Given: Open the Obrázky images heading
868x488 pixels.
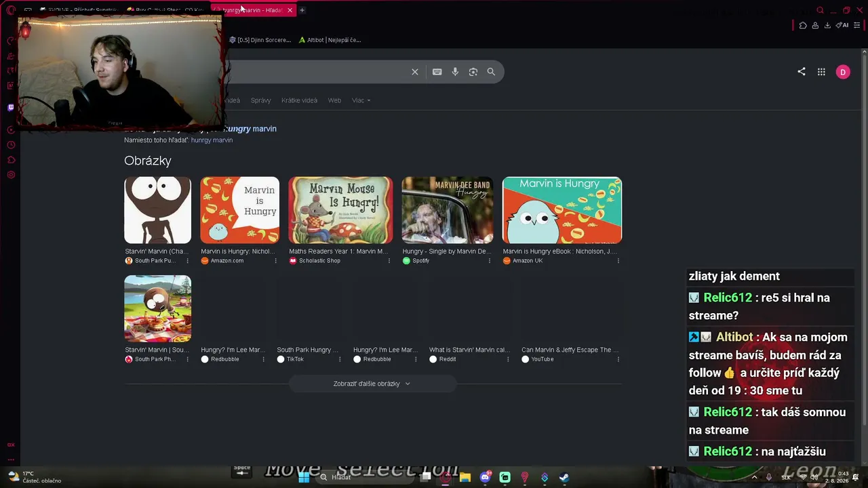Looking at the screenshot, I should [x=148, y=161].
